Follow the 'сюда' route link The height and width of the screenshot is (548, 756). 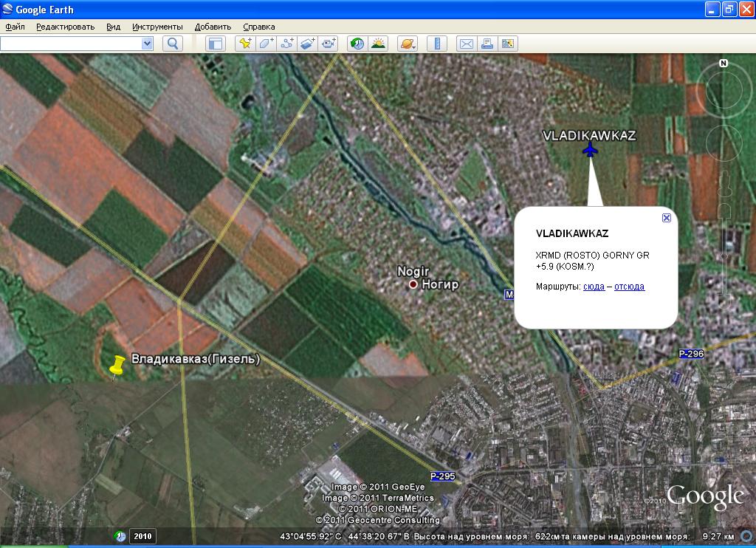tap(594, 287)
